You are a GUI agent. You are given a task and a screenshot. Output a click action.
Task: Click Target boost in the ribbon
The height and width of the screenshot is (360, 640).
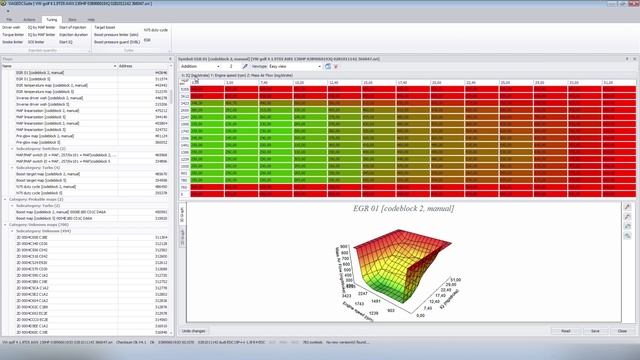(104, 27)
